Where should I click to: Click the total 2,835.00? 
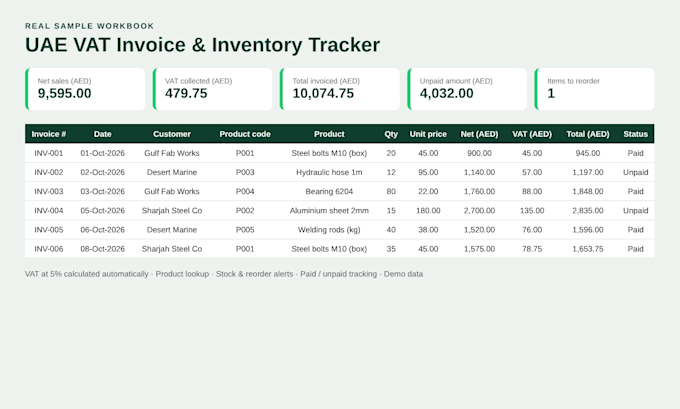click(588, 210)
